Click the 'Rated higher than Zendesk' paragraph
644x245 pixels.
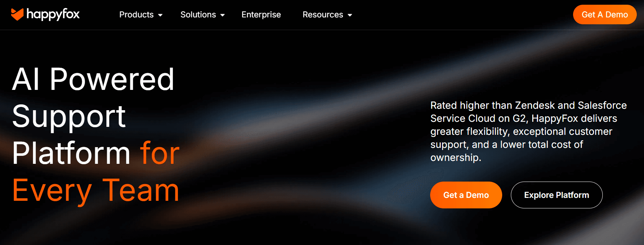click(x=528, y=132)
